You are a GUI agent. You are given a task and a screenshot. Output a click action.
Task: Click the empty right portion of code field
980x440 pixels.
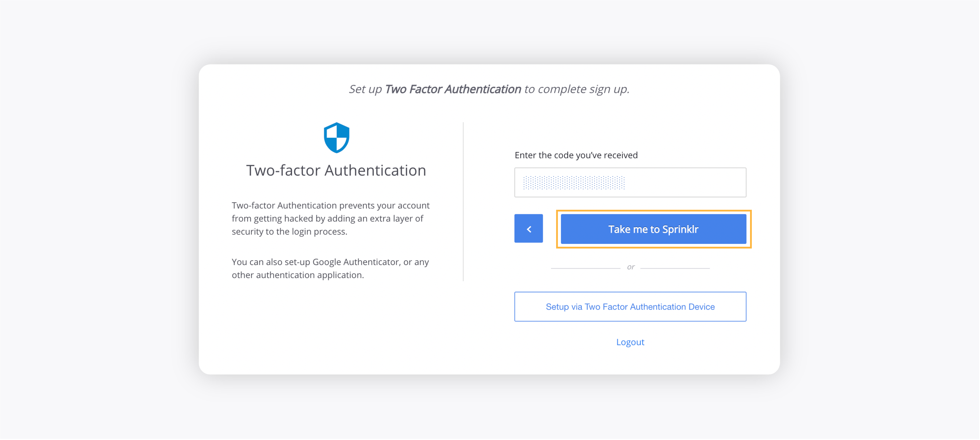pos(685,182)
